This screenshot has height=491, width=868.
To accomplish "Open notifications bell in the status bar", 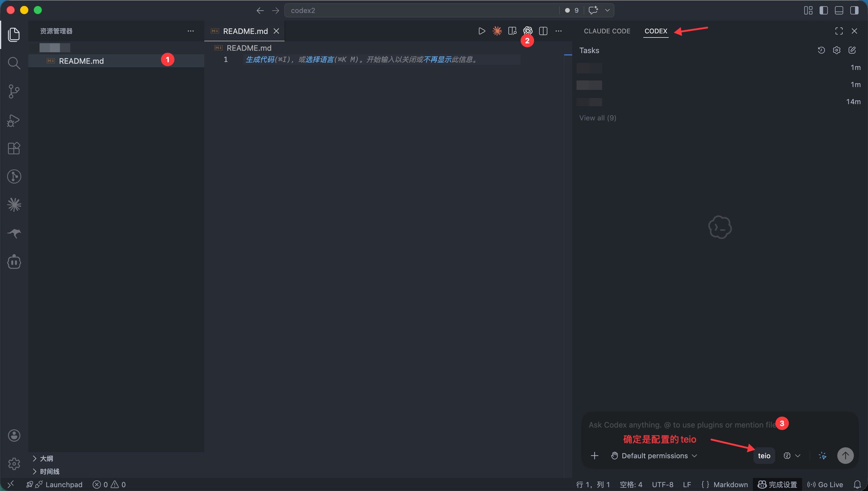I will (857, 485).
